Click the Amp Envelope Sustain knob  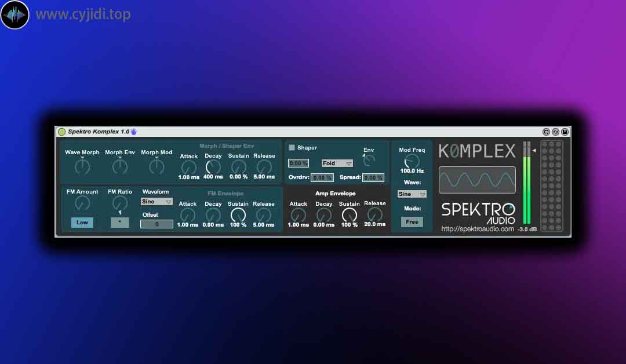click(350, 215)
